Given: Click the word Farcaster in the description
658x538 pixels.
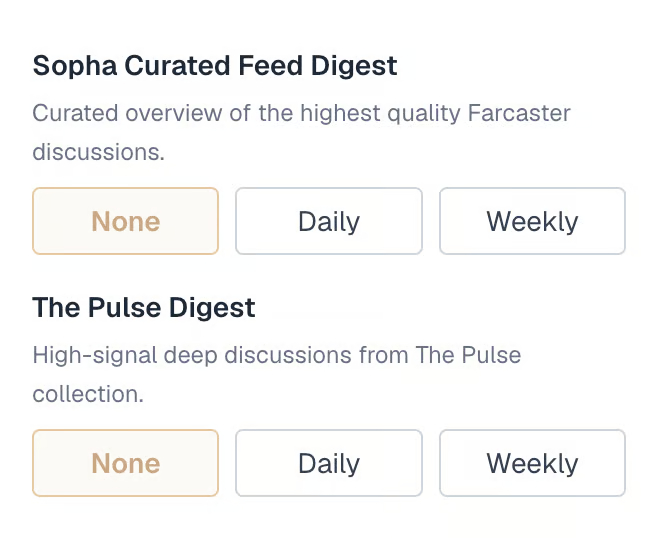Looking at the screenshot, I should tap(519, 113).
